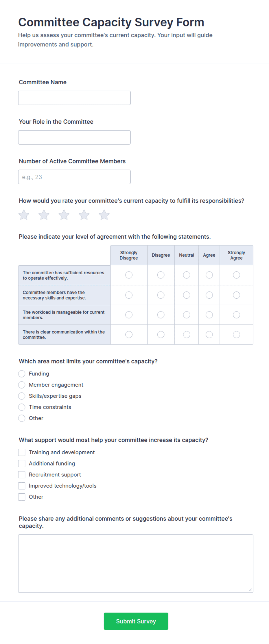This screenshot has height=644, width=269.
Task: Give a five-star capacity rating
Action: tap(104, 215)
